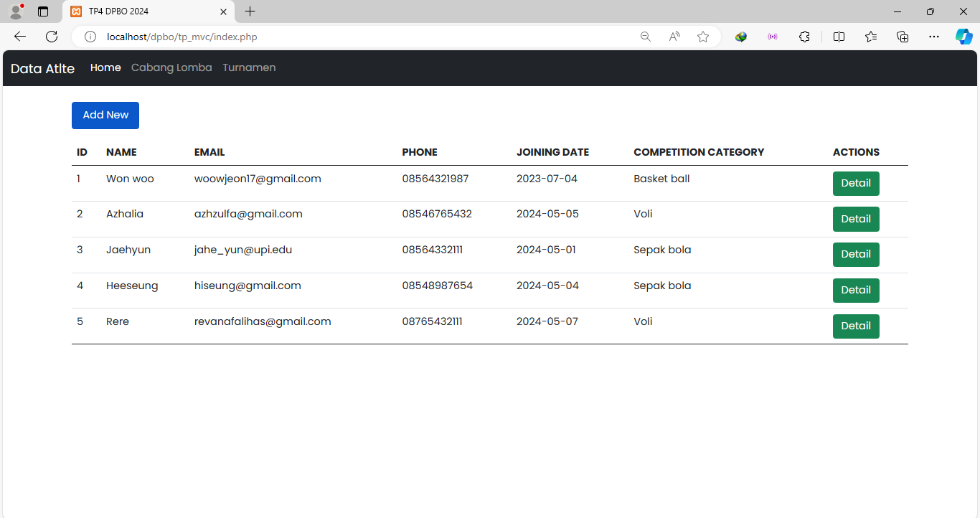Click the Basket ball category cell

point(661,179)
